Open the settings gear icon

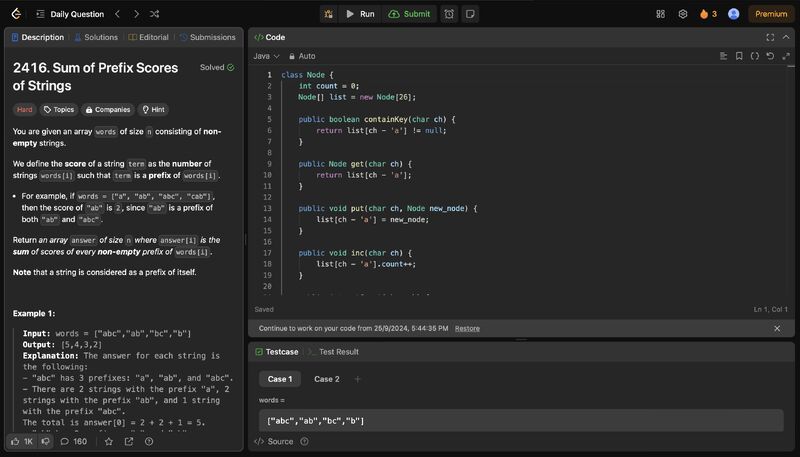coord(683,14)
